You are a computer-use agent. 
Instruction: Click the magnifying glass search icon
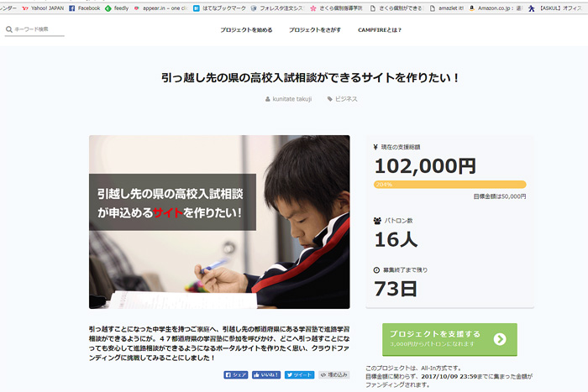point(8,29)
